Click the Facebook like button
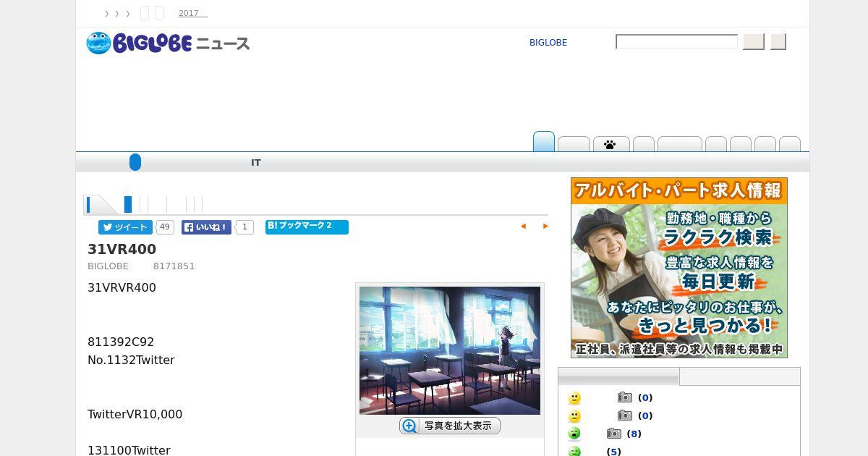The image size is (868, 456). [x=206, y=227]
